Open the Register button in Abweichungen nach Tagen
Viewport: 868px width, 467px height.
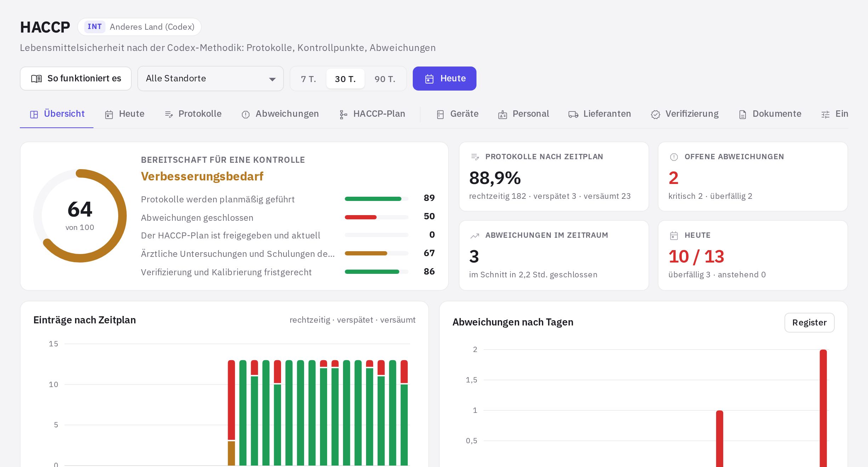click(809, 323)
